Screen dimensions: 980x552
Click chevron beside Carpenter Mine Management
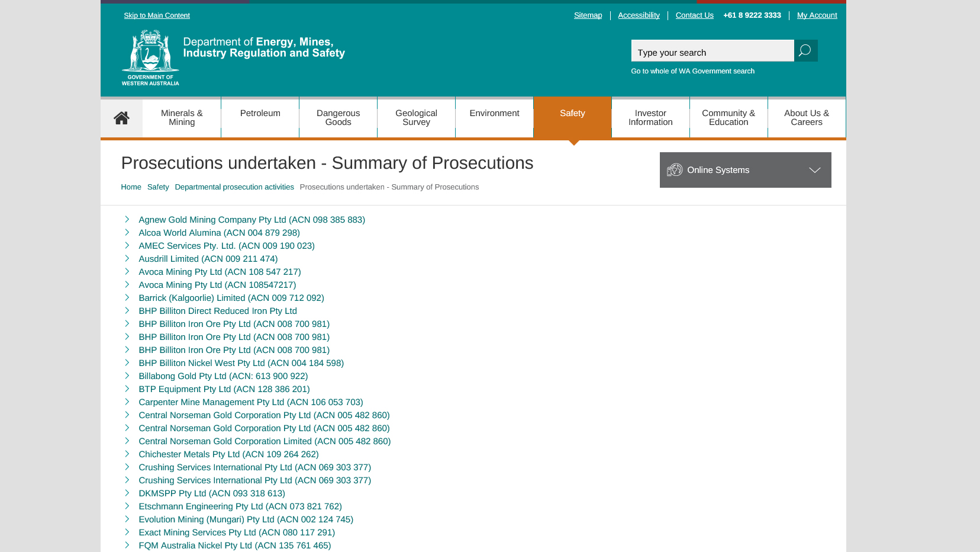point(127,402)
